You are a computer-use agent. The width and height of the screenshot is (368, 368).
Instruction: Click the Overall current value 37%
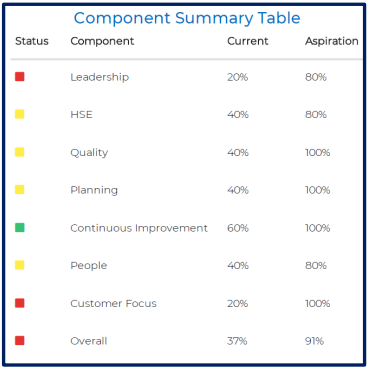[237, 341]
